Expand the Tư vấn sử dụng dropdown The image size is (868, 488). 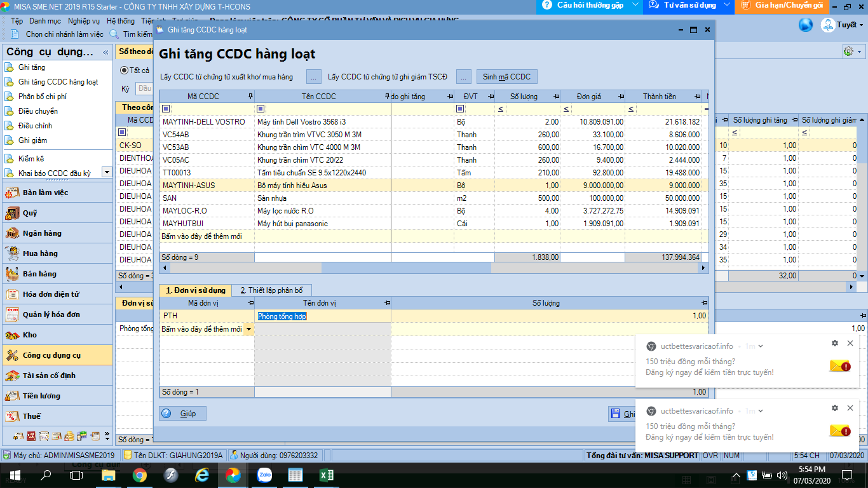(x=727, y=5)
